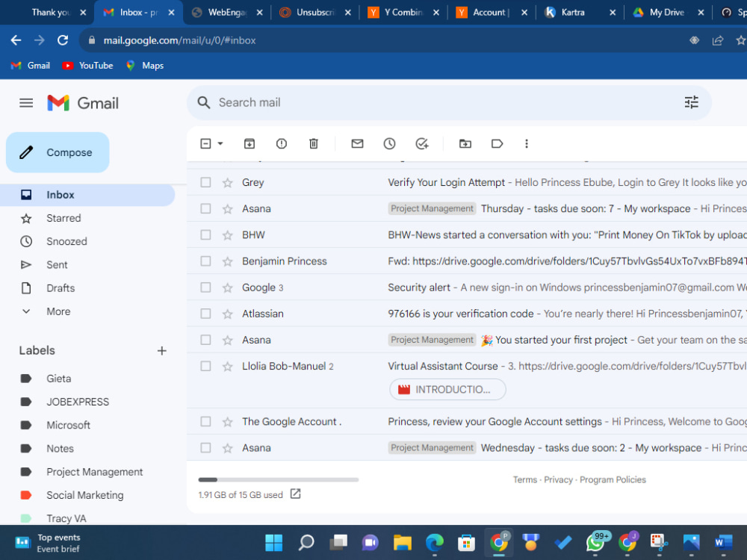747x560 pixels.
Task: Open Windows Start menu on taskbar
Action: pos(274,542)
